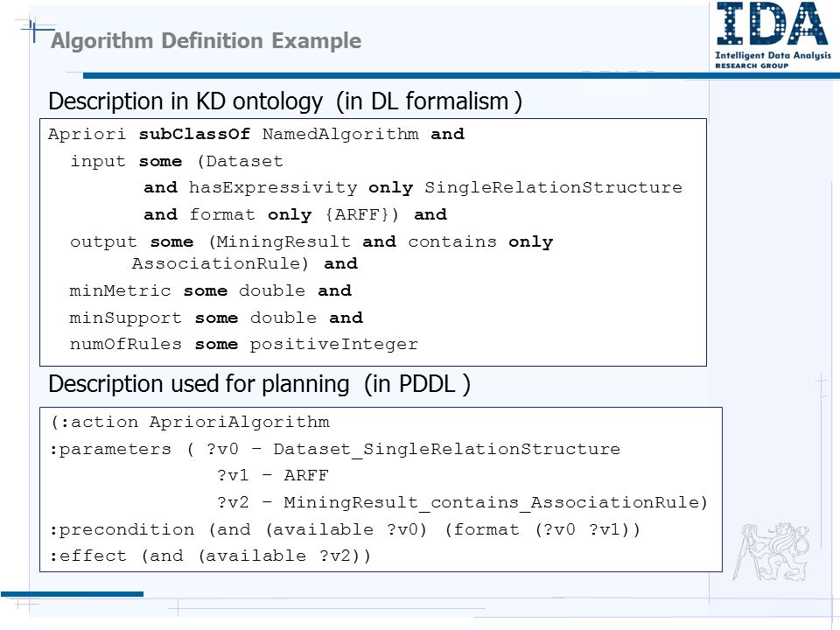Click the line 'Apriori subClassOf NamedAlgorithm and'

(x=256, y=134)
